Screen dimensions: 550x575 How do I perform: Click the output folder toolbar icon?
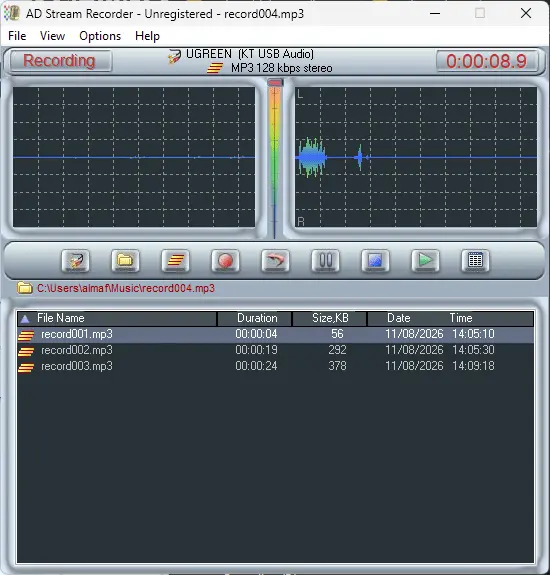tap(125, 261)
